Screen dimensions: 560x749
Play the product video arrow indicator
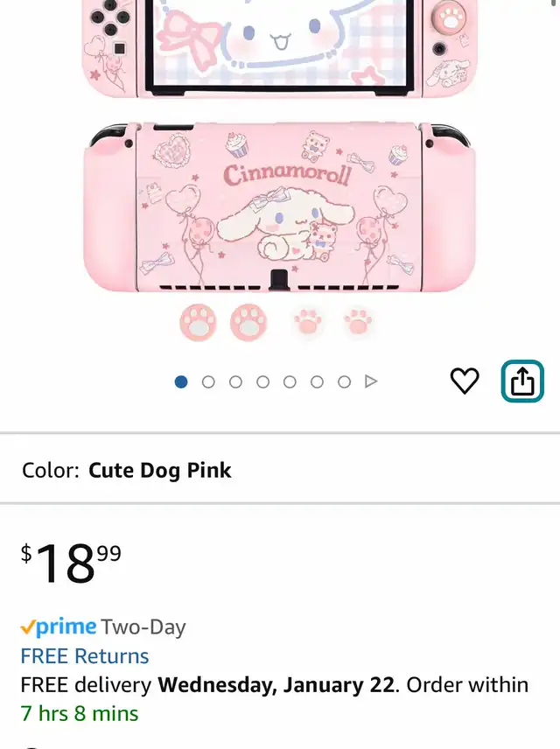(x=371, y=381)
